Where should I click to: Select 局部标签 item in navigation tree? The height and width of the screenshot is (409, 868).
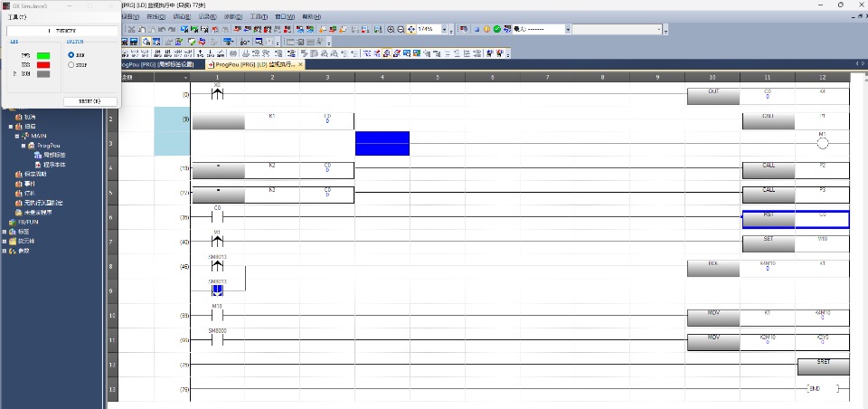point(54,155)
